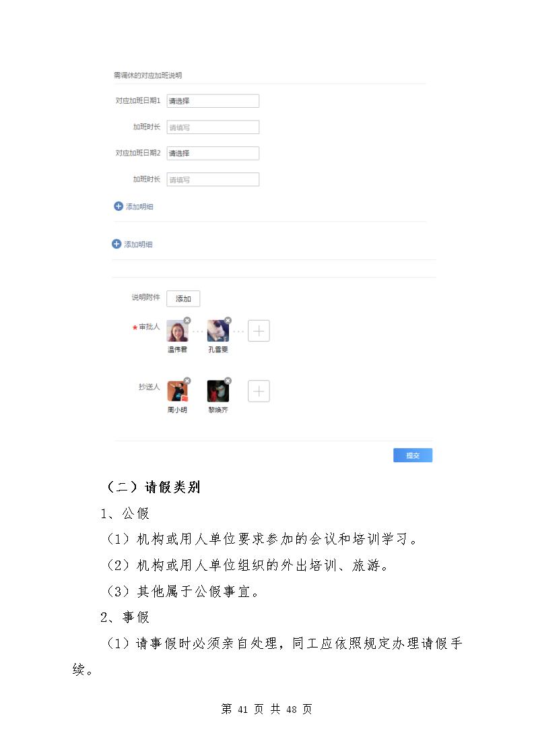This screenshot has width=534, height=756.
Task: Select 温伟君's avatar in the approver row
Action: pyautogui.click(x=177, y=332)
